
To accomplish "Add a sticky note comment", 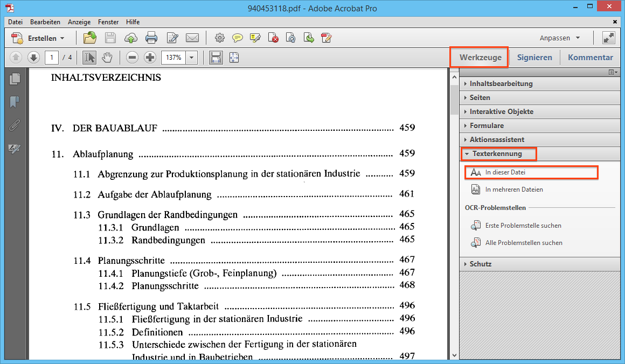I will pyautogui.click(x=237, y=38).
